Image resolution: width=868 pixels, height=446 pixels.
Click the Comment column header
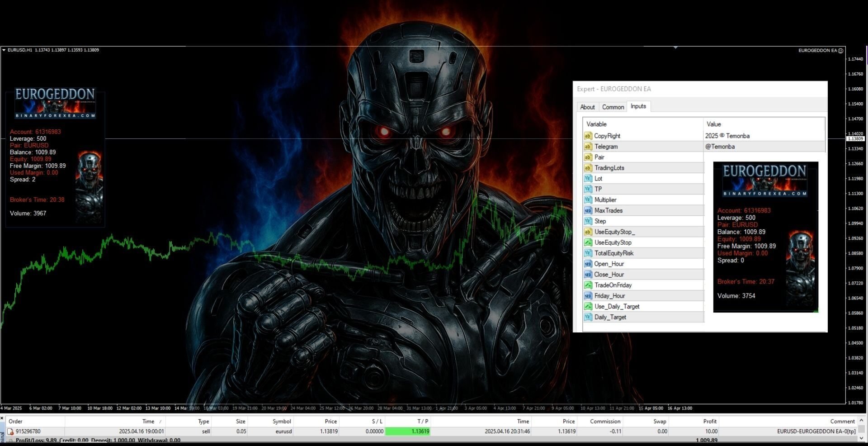click(x=788, y=421)
